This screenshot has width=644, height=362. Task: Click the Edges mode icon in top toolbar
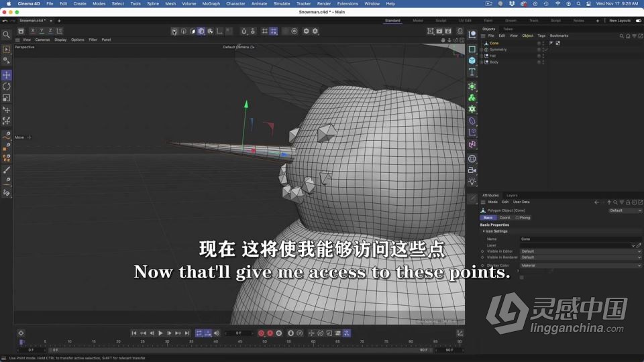tap(184, 32)
